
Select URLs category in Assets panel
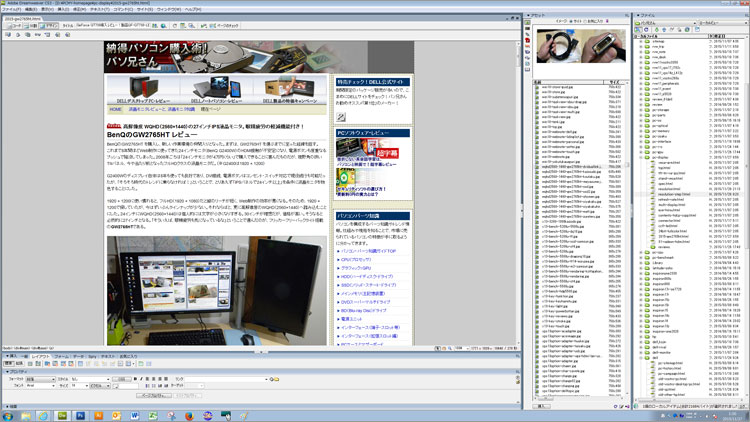(x=528, y=34)
